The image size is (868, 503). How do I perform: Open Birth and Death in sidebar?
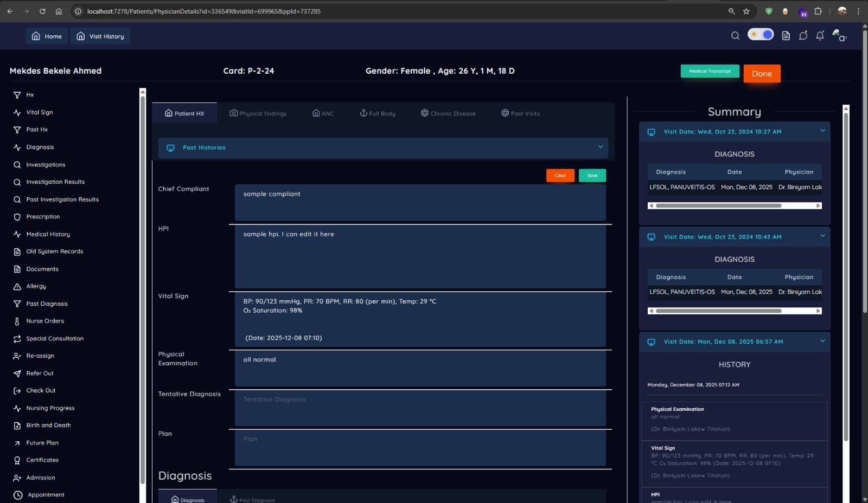pyautogui.click(x=42, y=425)
